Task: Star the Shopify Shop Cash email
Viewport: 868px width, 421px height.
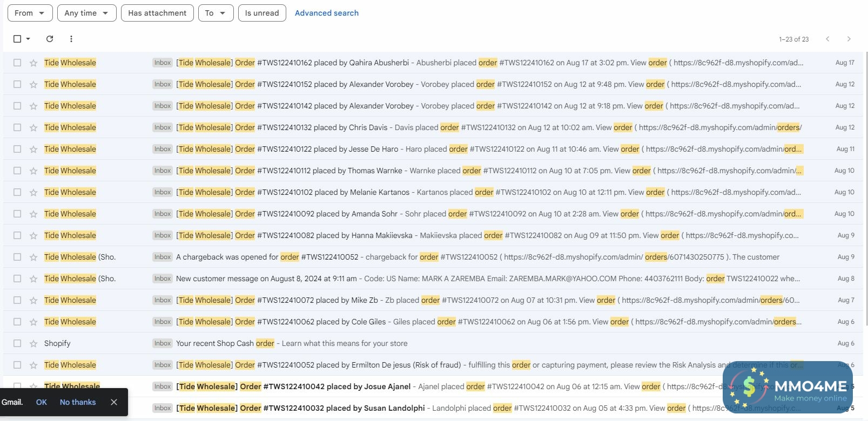Action: pyautogui.click(x=33, y=343)
